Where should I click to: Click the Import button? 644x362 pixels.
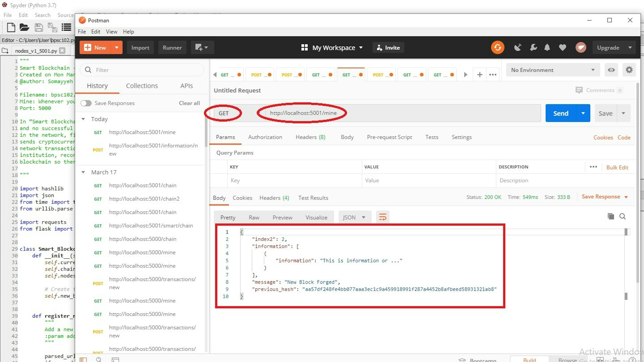click(140, 47)
